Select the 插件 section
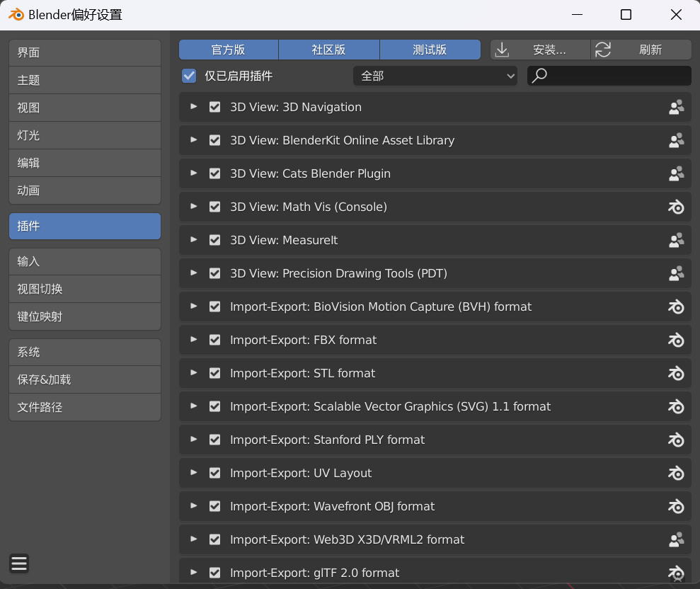Screen dimensions: 700x589 click(85, 226)
